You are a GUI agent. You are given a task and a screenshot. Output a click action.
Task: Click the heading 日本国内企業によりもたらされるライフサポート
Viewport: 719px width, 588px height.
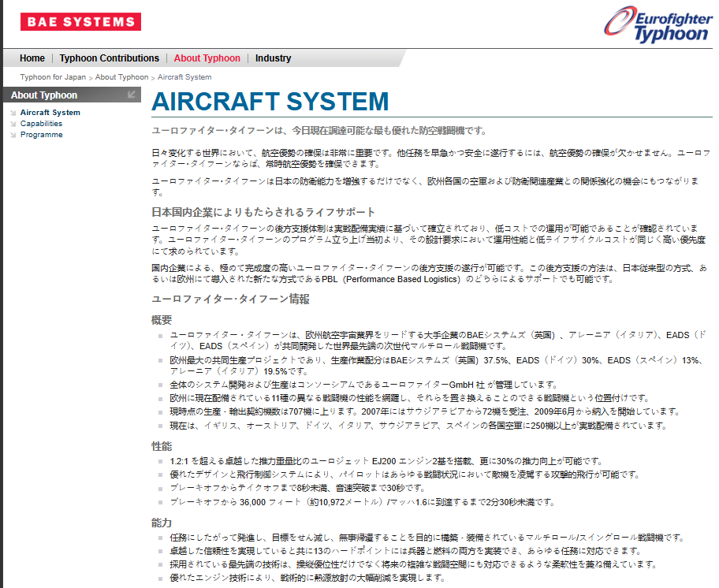[x=263, y=212]
